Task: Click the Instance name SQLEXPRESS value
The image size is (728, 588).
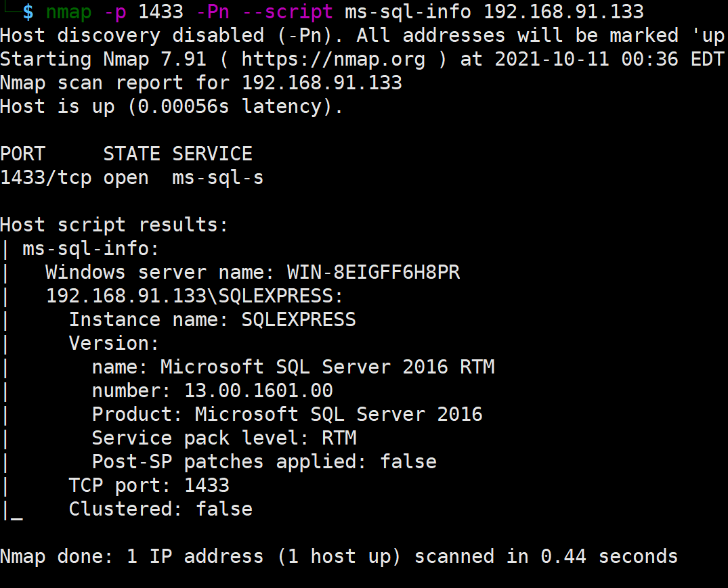Action: (x=299, y=319)
